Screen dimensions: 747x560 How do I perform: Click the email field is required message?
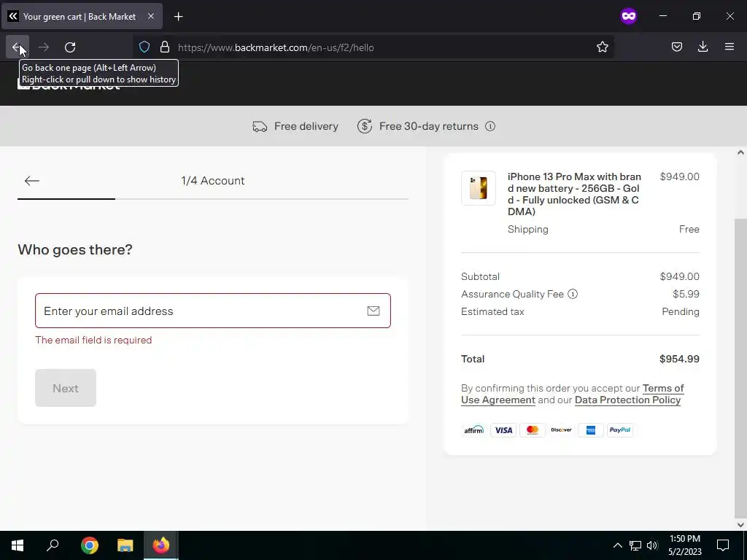point(93,340)
